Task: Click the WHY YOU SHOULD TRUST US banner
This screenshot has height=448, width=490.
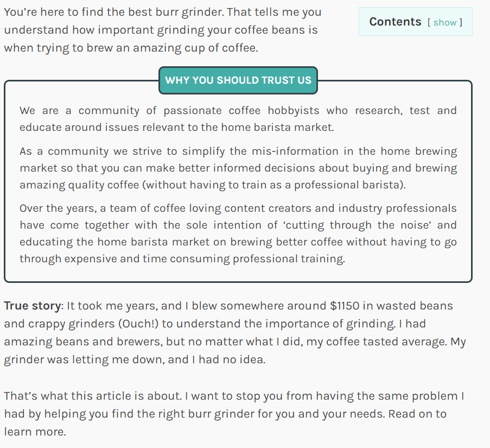Action: point(238,80)
